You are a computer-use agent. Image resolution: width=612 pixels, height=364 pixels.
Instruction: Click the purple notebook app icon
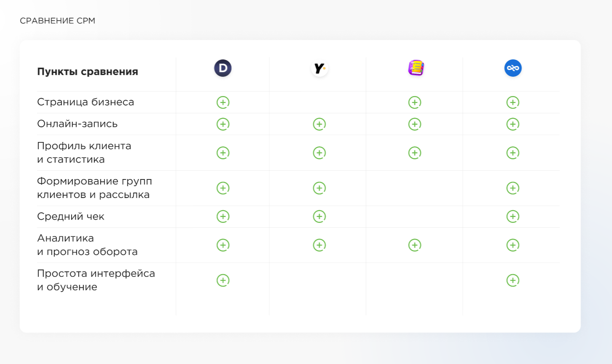(416, 68)
